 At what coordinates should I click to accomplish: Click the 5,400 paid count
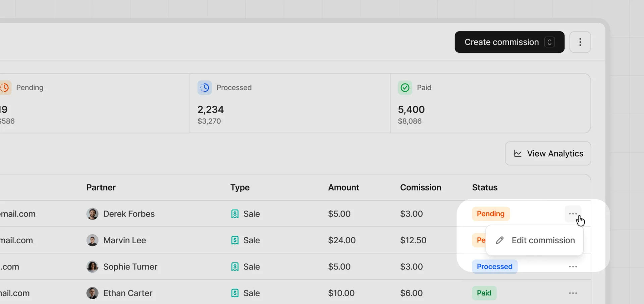click(x=411, y=109)
